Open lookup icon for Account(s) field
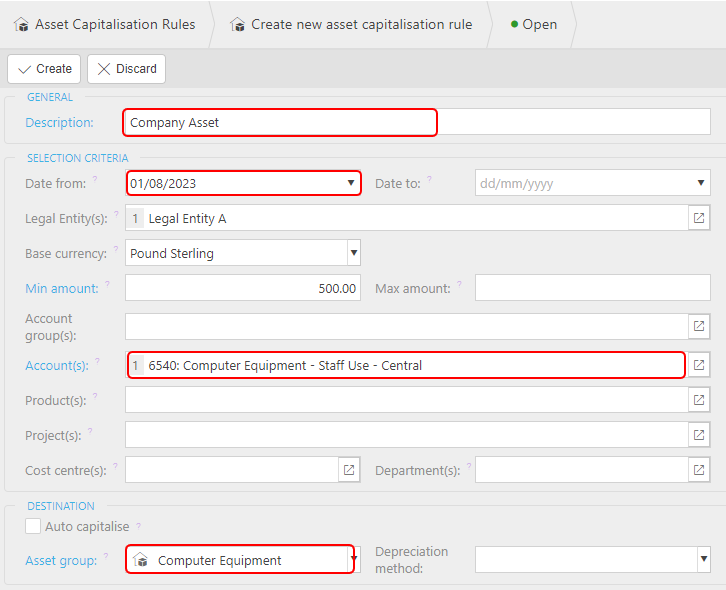This screenshot has height=590, width=726. 699,365
